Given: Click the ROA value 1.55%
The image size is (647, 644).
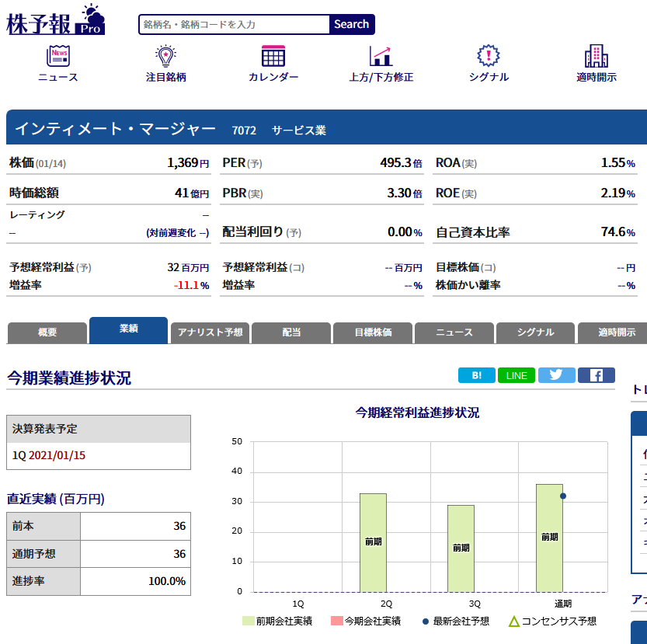Looking at the screenshot, I should point(617,162).
